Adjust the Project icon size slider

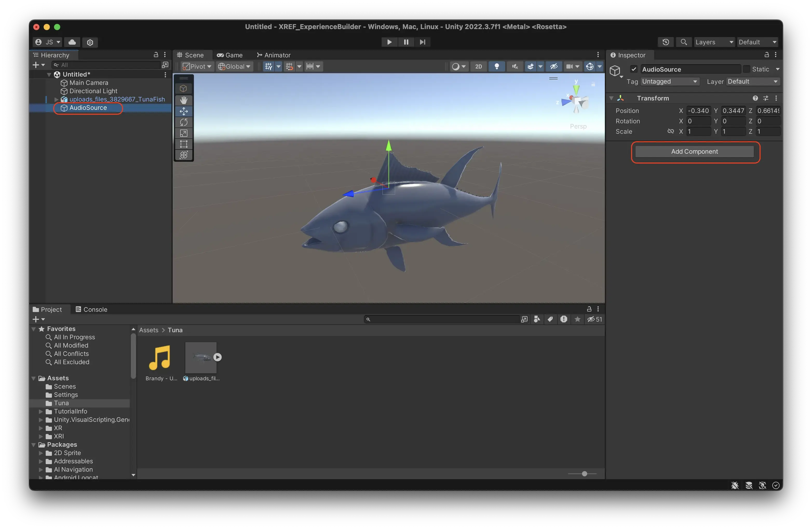click(584, 474)
